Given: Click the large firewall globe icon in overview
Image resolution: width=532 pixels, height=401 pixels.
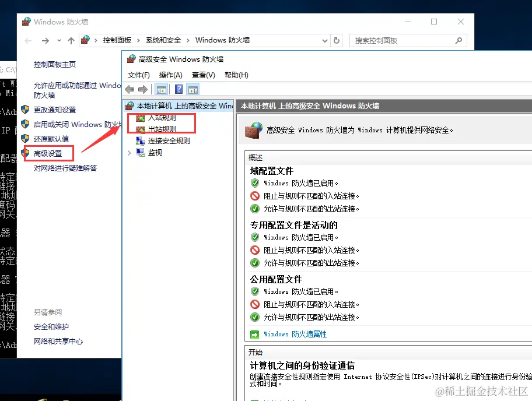Looking at the screenshot, I should pos(253,130).
